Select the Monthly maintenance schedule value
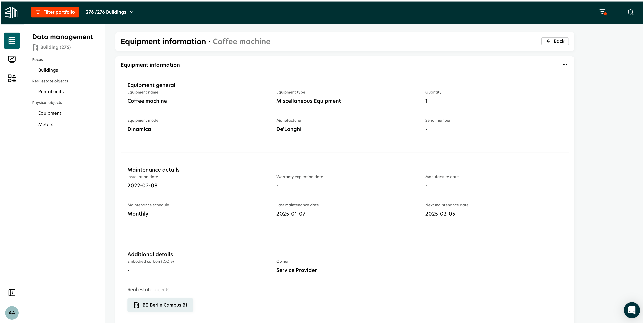The width and height of the screenshot is (644, 325). pyautogui.click(x=138, y=214)
